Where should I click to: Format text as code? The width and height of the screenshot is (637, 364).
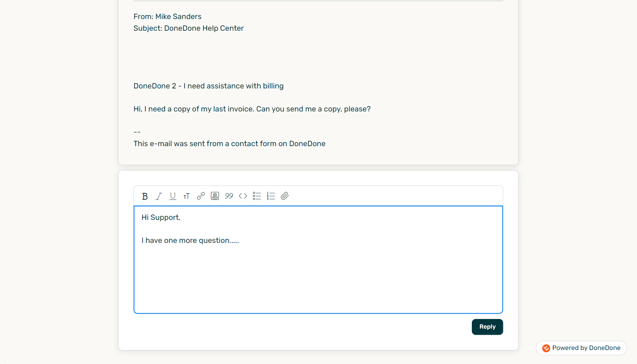click(243, 196)
